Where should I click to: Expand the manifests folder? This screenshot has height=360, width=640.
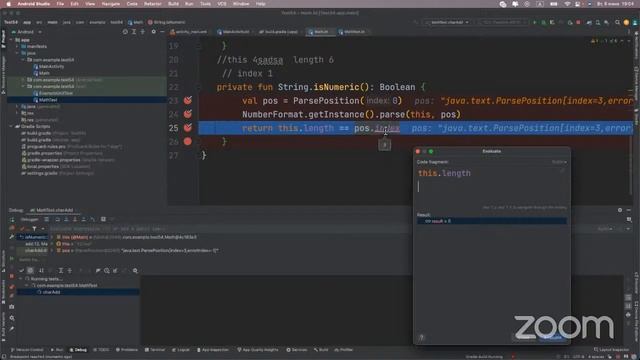(x=18, y=47)
